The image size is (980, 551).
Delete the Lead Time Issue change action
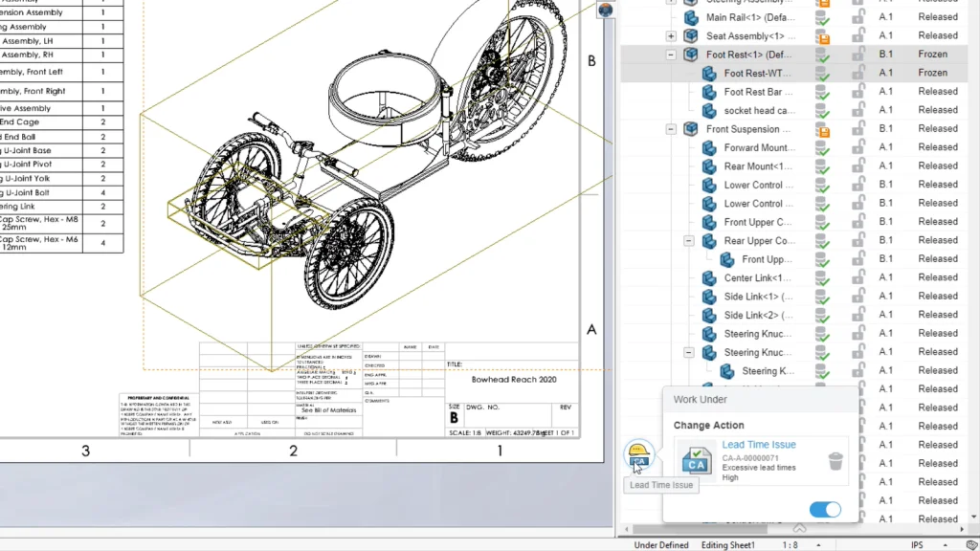(x=835, y=461)
